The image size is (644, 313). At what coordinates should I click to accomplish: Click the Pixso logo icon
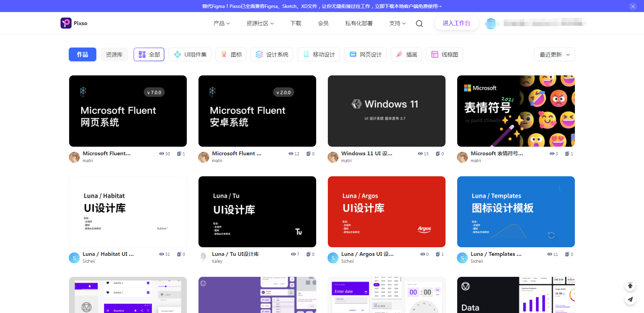coord(66,23)
